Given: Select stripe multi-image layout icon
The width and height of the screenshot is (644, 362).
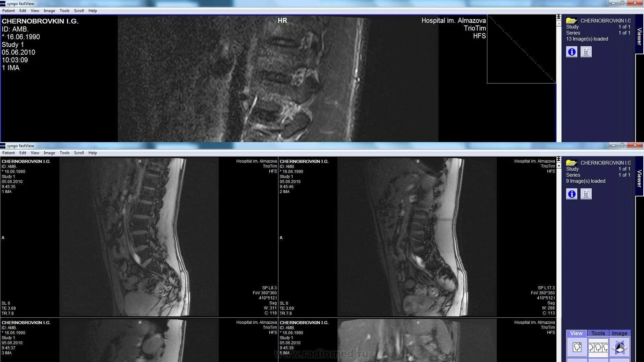Looking at the screenshot, I should (x=598, y=347).
